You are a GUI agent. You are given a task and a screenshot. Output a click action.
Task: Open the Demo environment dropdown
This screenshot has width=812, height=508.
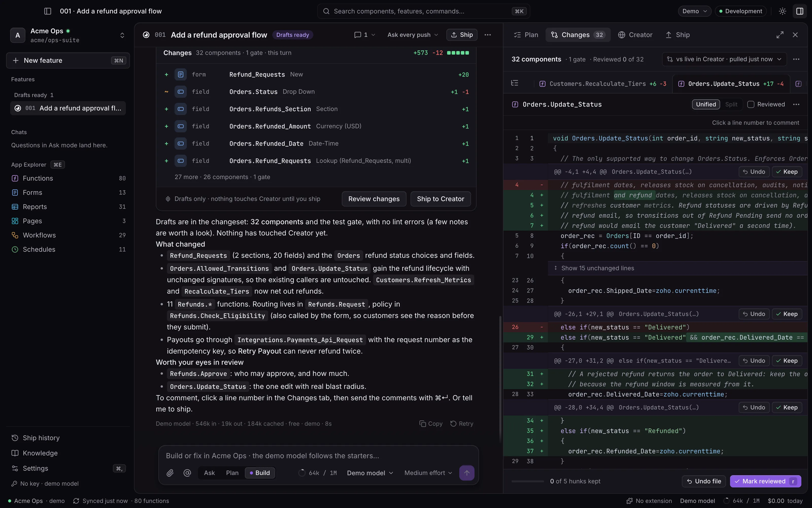695,11
